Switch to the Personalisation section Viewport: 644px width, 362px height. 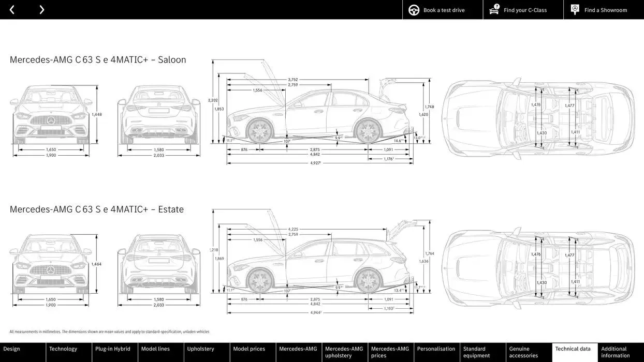tap(436, 349)
